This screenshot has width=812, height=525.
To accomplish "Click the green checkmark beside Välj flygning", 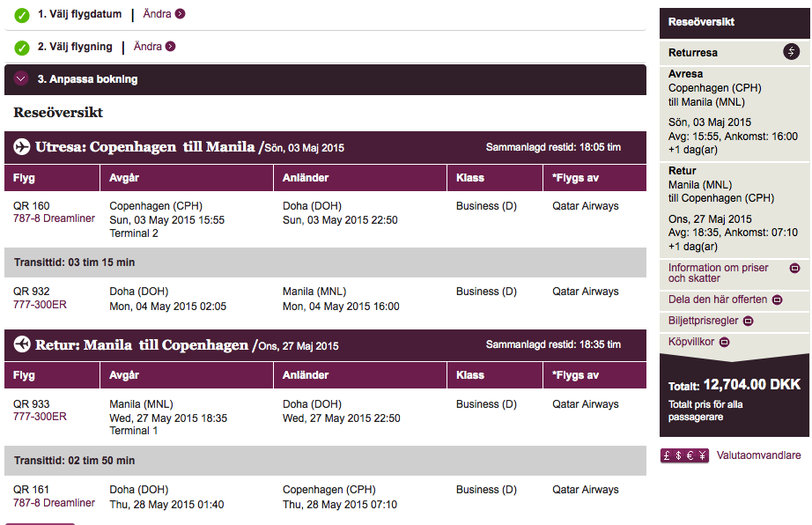I will (22, 48).
